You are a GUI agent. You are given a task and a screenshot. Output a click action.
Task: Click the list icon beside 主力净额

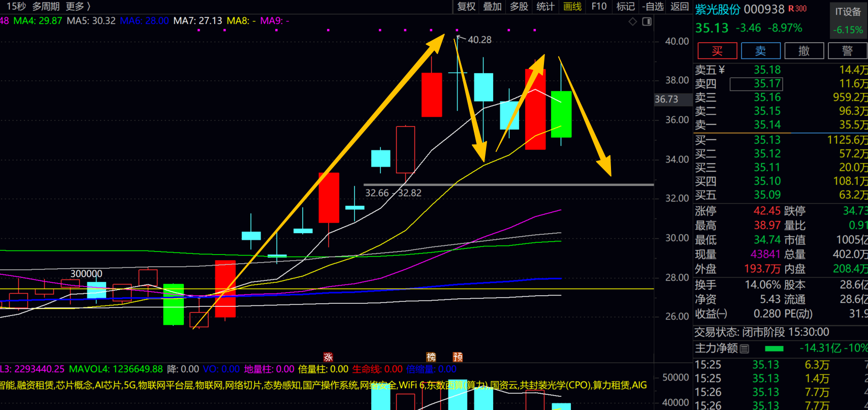pos(745,349)
